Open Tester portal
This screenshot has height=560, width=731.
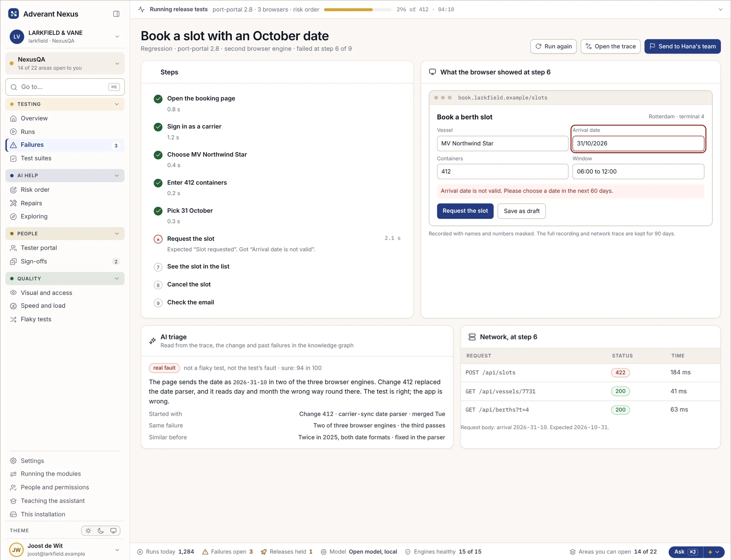65,248
